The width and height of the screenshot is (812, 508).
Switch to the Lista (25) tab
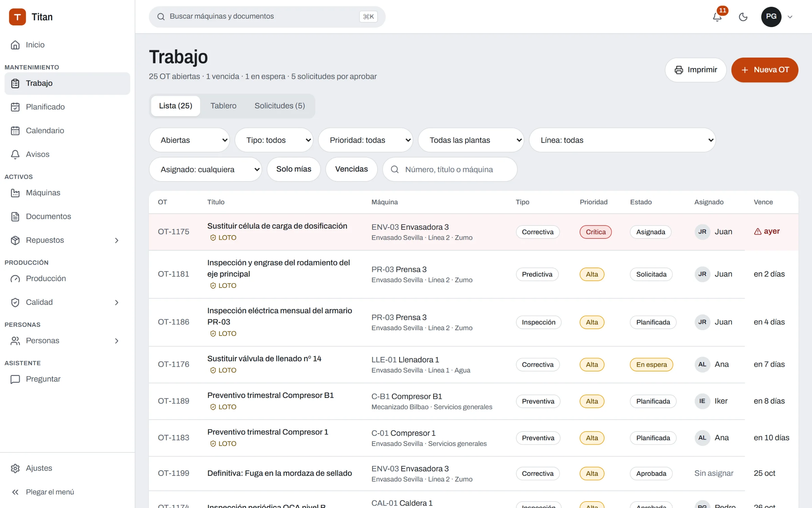click(176, 106)
